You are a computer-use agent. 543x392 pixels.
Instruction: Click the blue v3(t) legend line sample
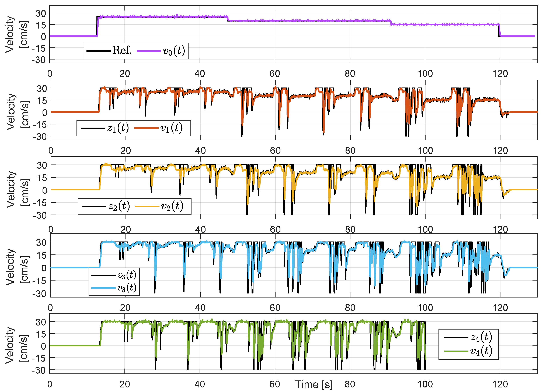[103, 288]
